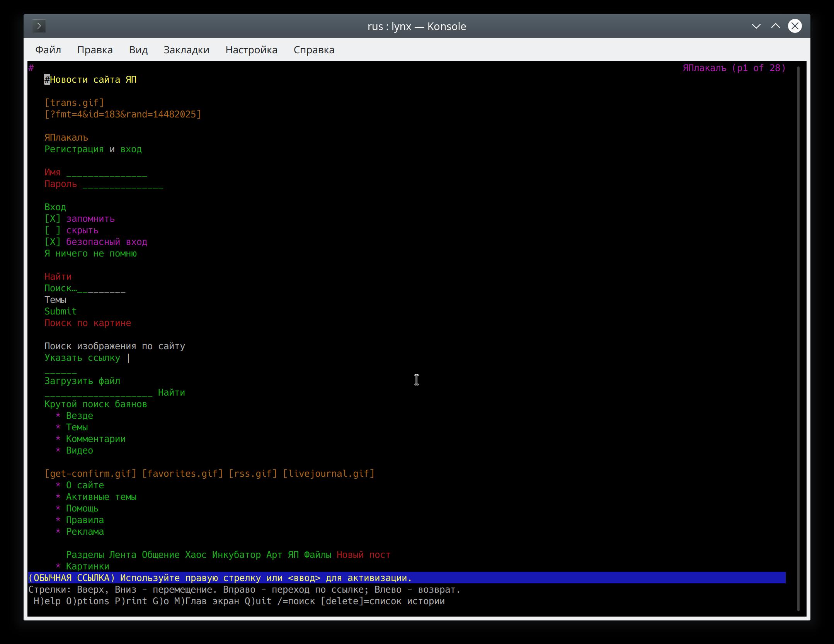Open the Файл menu

48,50
